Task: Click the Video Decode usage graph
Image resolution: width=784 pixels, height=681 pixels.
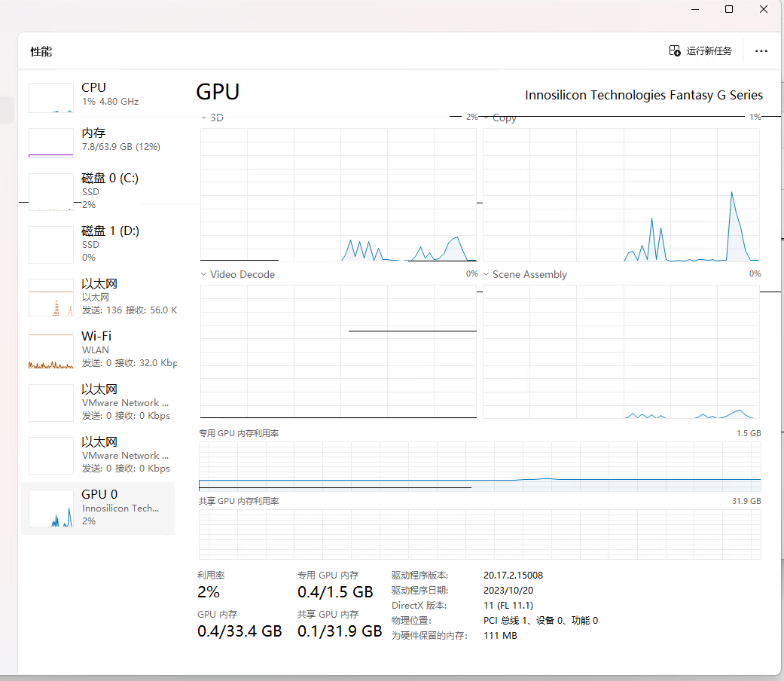Action: (338, 352)
